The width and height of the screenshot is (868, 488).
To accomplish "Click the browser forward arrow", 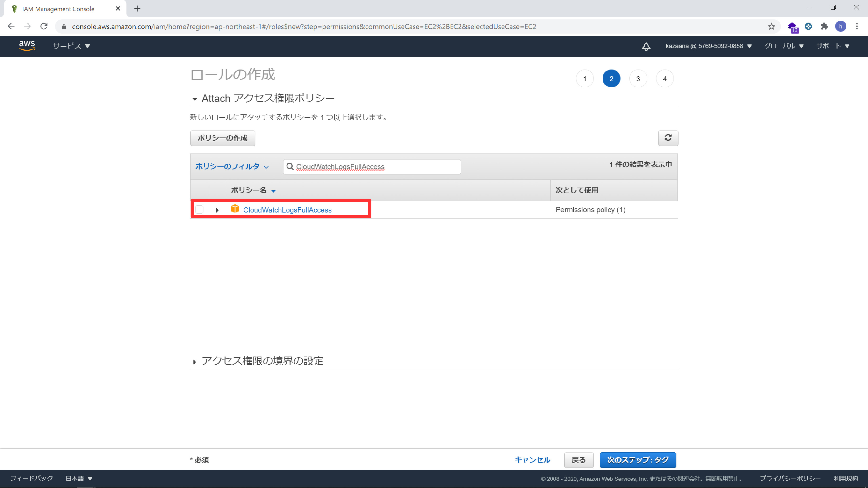I will (28, 26).
